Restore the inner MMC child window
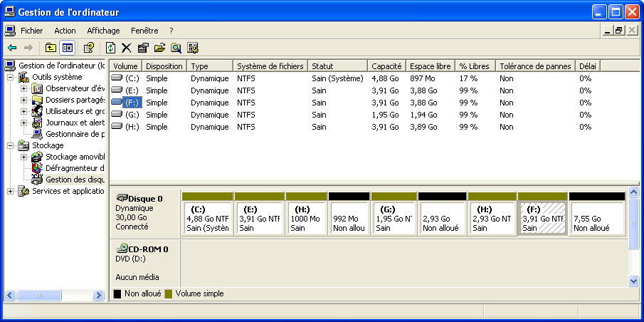 [619, 31]
